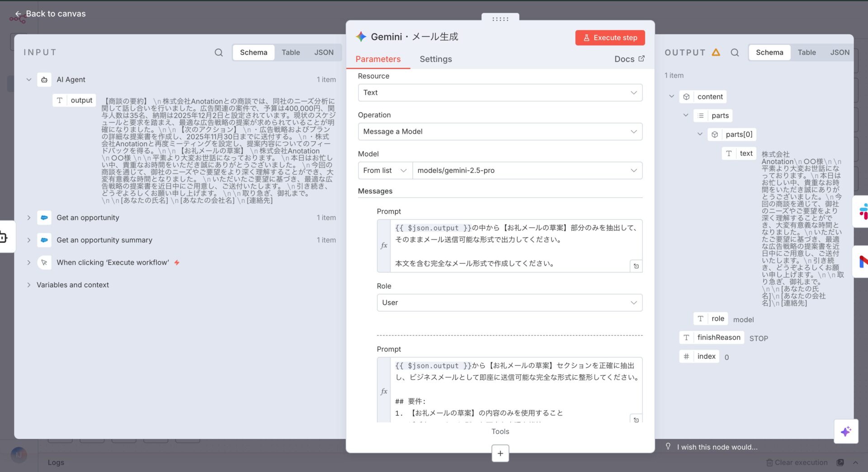Open the Model dropdown gemini-2.5-pro
868x472 pixels.
tap(527, 170)
